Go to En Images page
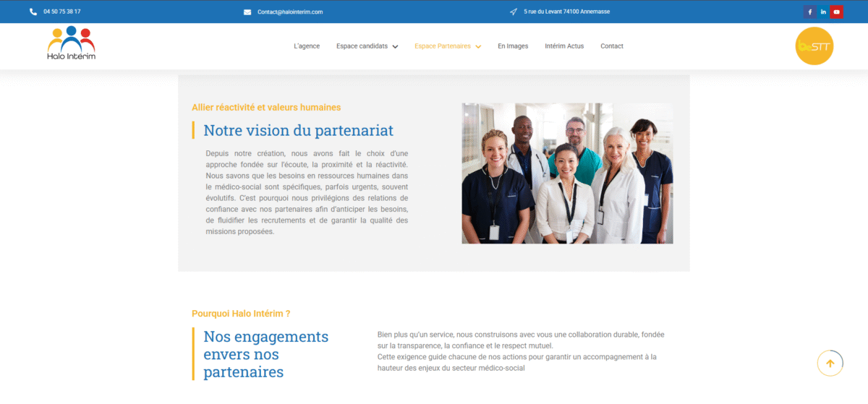 coord(513,46)
